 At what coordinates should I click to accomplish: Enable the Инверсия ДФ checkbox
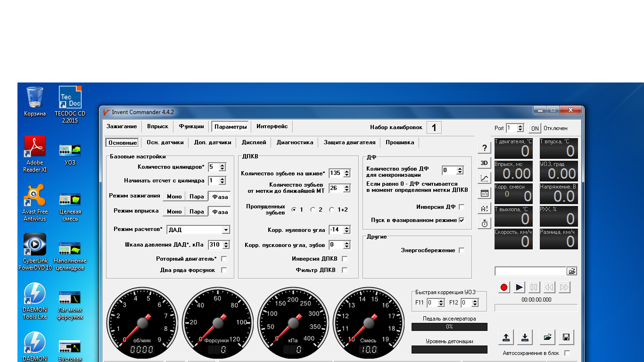[462, 207]
